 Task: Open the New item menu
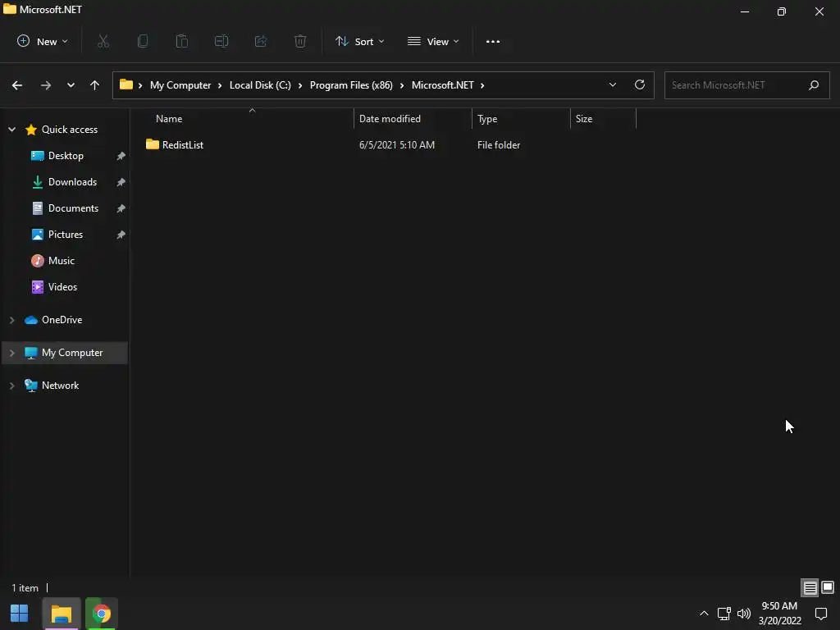tap(43, 41)
